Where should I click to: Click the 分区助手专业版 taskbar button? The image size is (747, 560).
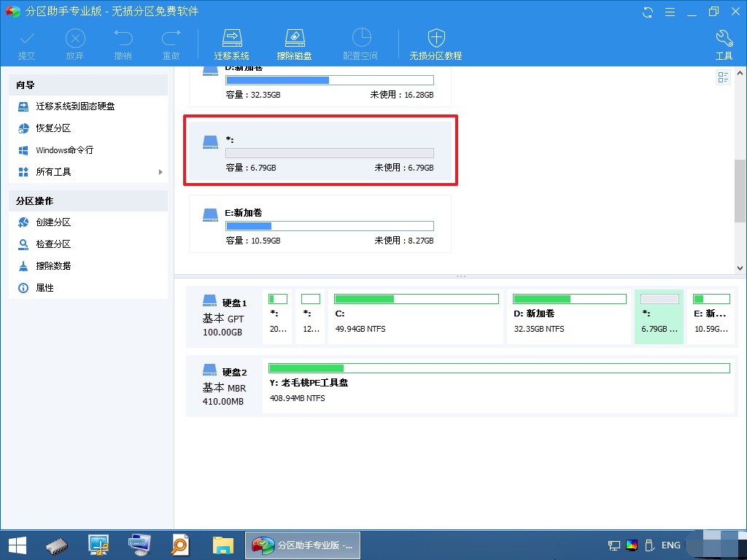[x=303, y=545]
